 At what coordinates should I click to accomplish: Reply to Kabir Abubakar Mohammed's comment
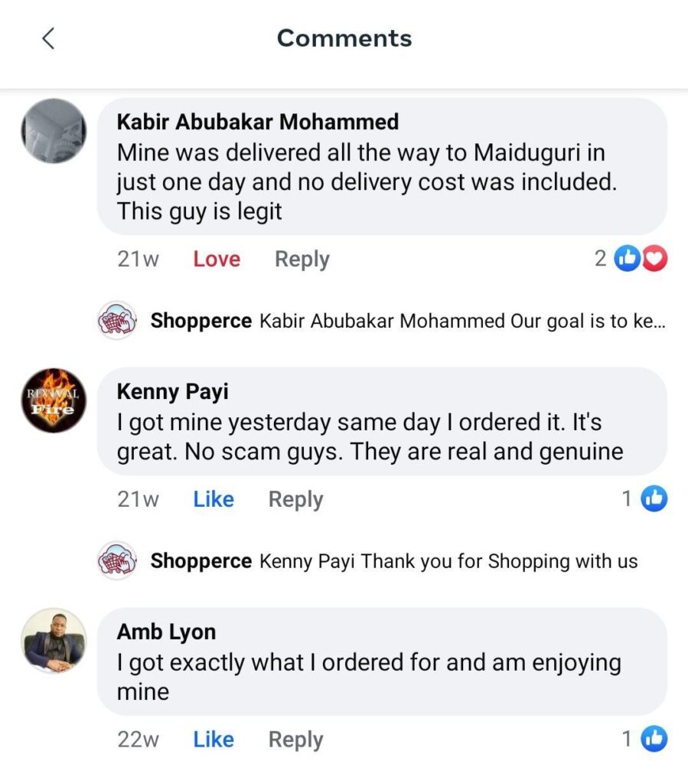302,260
